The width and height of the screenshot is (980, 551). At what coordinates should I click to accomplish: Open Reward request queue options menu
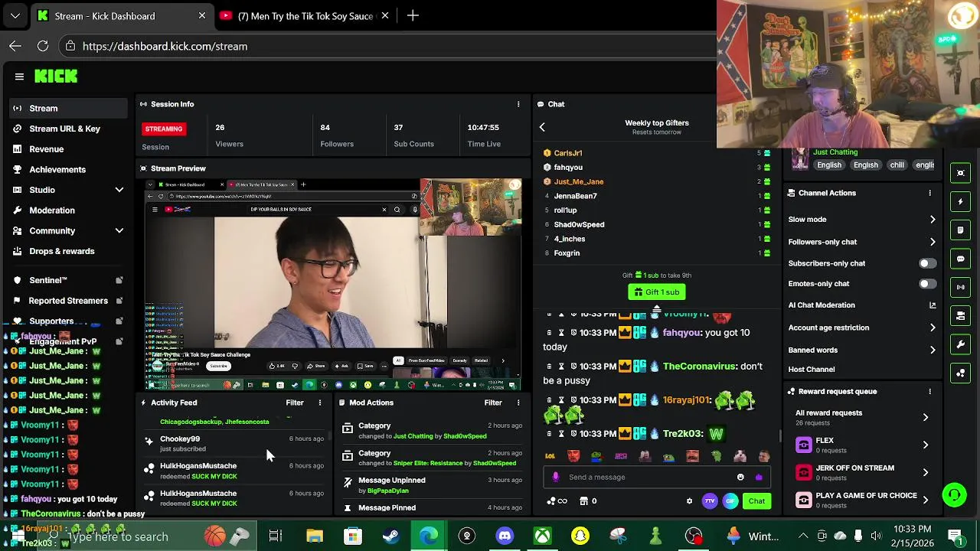tap(929, 391)
